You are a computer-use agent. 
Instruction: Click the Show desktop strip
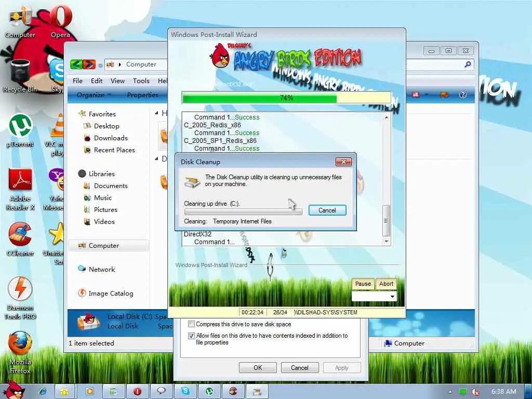(528, 392)
